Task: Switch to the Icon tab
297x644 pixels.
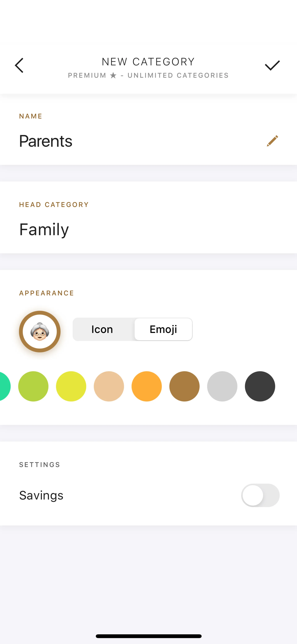Action: 102,329
